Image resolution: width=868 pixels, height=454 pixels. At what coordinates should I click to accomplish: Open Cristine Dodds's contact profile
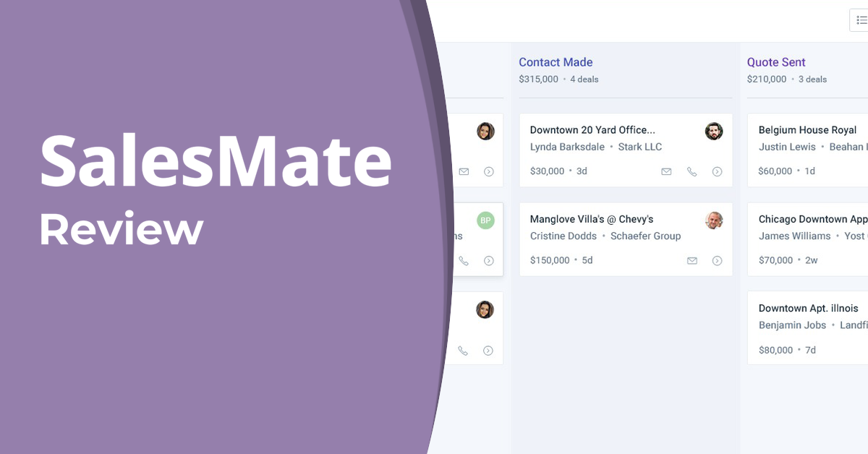pyautogui.click(x=563, y=236)
